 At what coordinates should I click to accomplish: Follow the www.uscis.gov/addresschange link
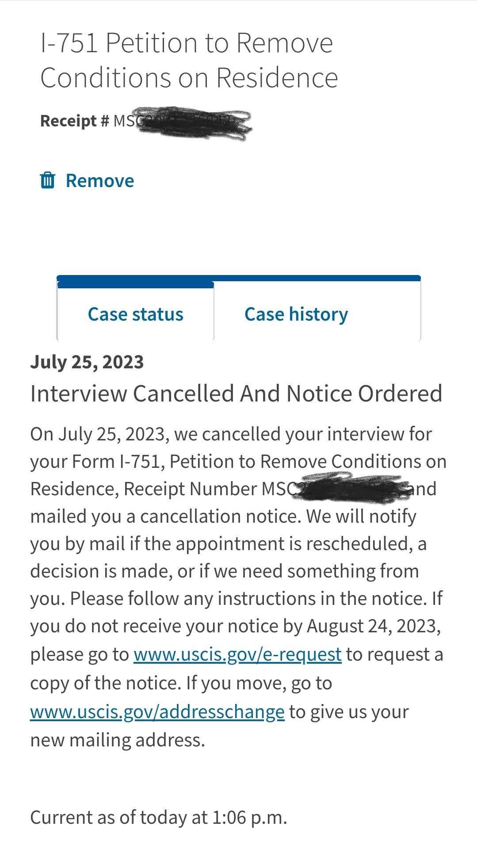[157, 711]
